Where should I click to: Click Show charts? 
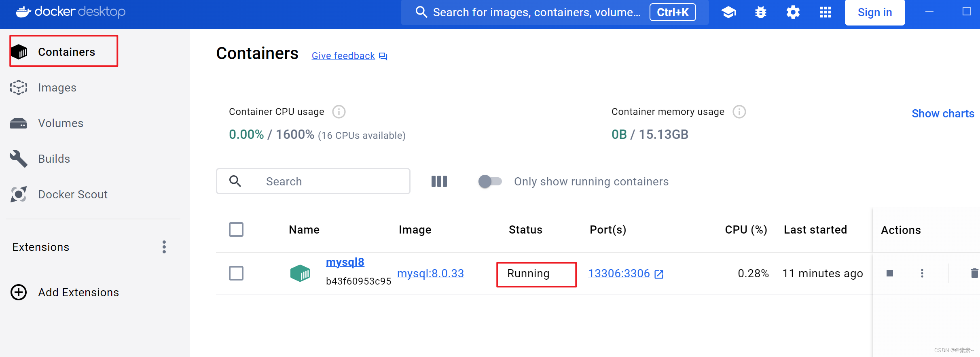coord(943,113)
